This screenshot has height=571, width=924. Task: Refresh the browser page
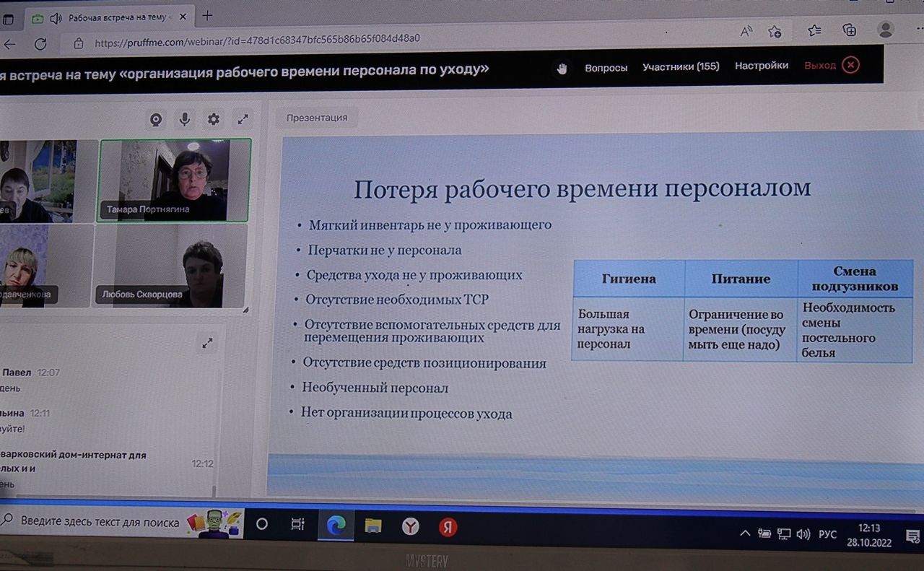(x=40, y=44)
